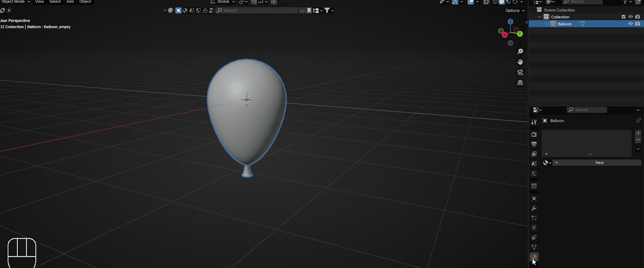This screenshot has width=644, height=268.
Task: Open the View menu
Action: coord(39,2)
